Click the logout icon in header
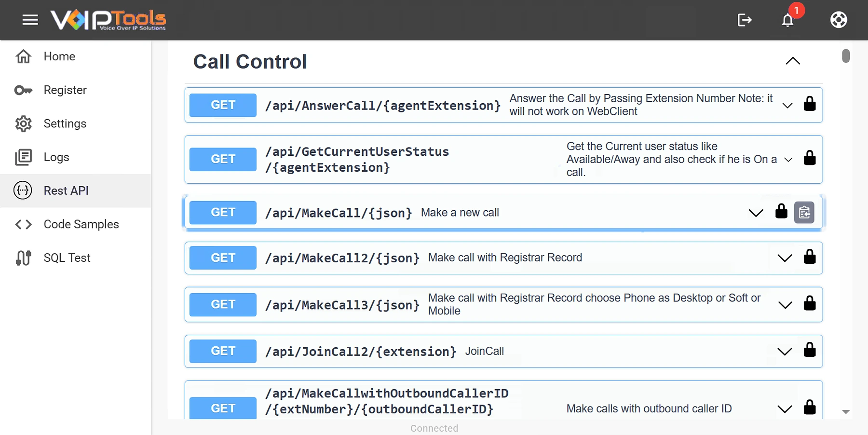868x435 pixels. (745, 20)
